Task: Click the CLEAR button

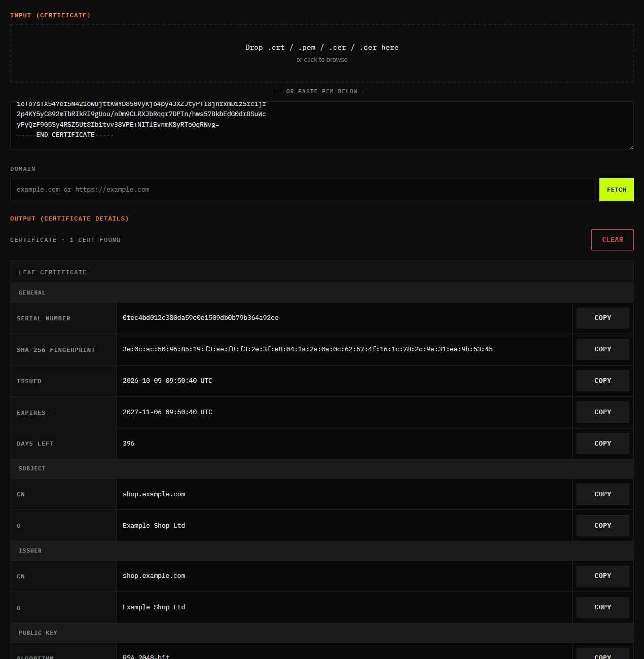Action: tap(613, 240)
